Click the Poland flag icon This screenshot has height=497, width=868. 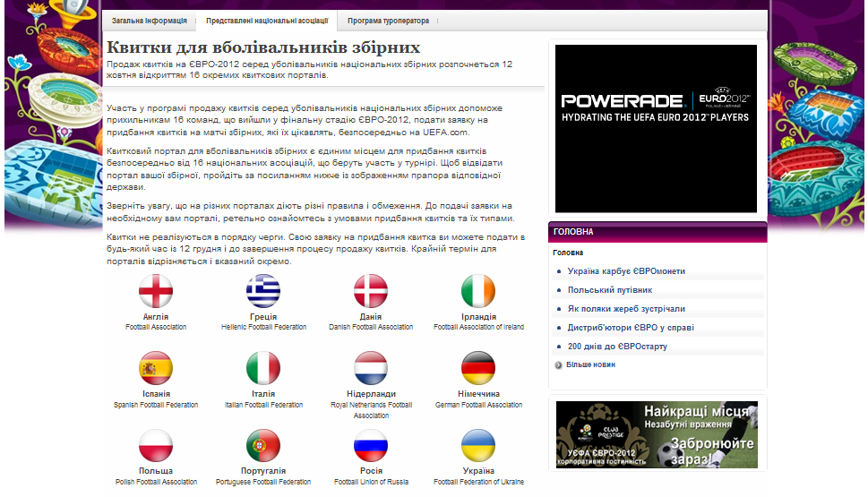tap(156, 445)
